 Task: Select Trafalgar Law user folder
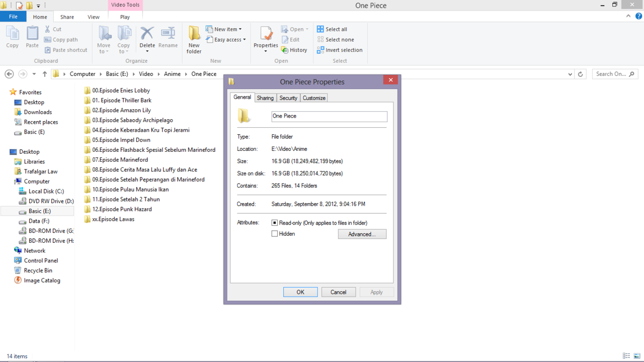pos(36,171)
